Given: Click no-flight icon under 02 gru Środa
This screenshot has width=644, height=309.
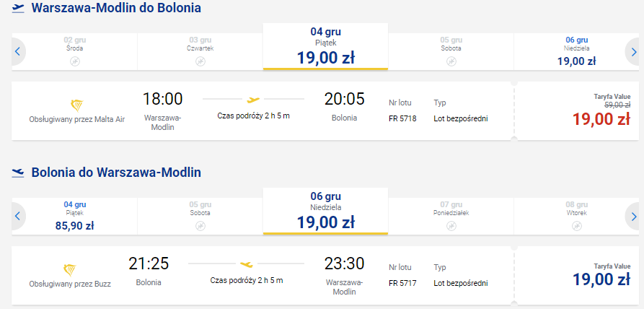Looking at the screenshot, I should tap(75, 61).
